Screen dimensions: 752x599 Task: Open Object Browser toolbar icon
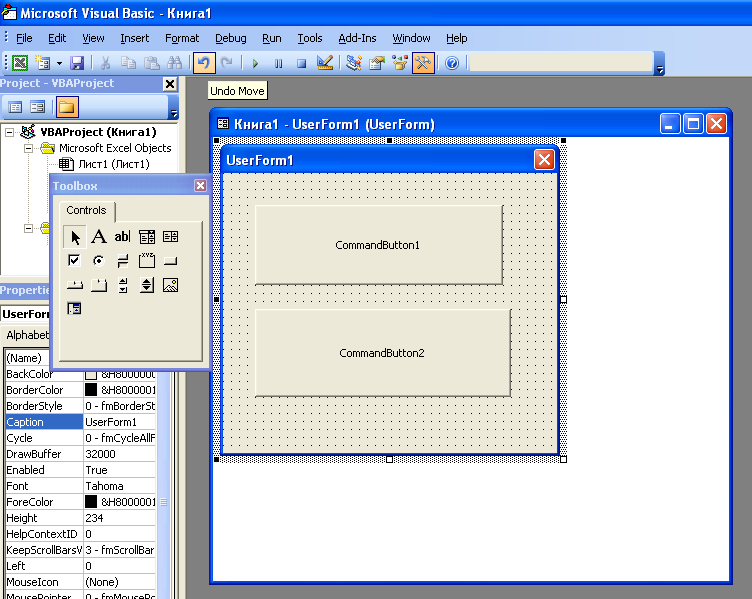click(400, 63)
